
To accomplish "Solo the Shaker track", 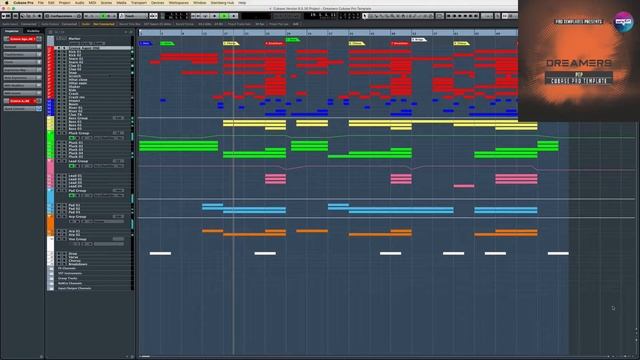I will pos(64,87).
